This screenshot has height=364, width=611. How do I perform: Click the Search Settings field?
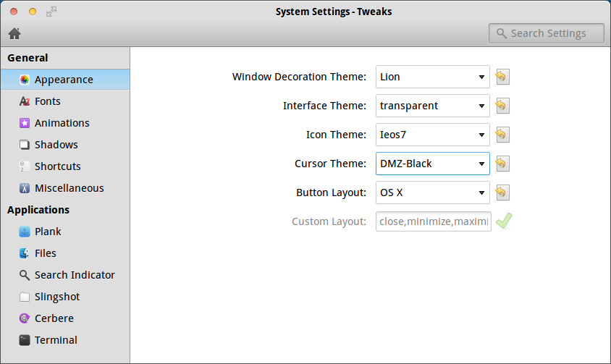click(547, 33)
